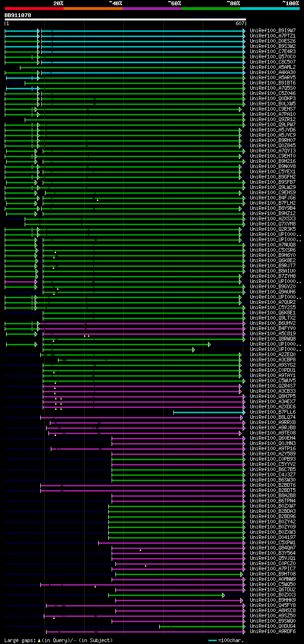Pick the UniRef100_Q7XVM8 label
304x644 pixels.
tap(273, 224)
